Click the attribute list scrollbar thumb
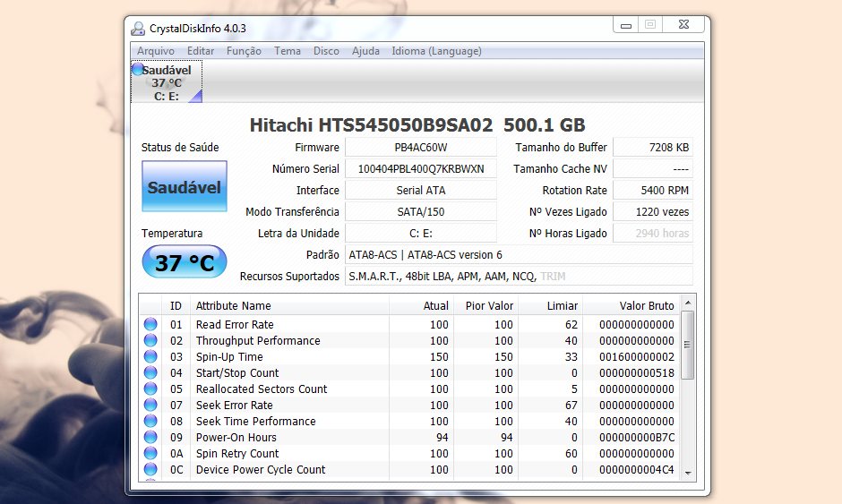Image resolution: width=842 pixels, height=504 pixels. point(688,345)
